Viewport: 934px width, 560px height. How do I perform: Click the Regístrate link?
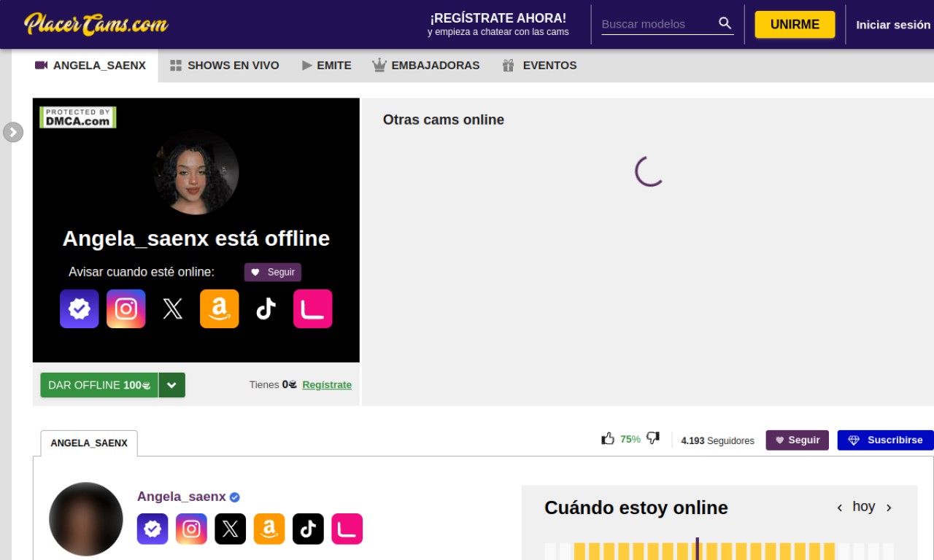[x=327, y=385]
